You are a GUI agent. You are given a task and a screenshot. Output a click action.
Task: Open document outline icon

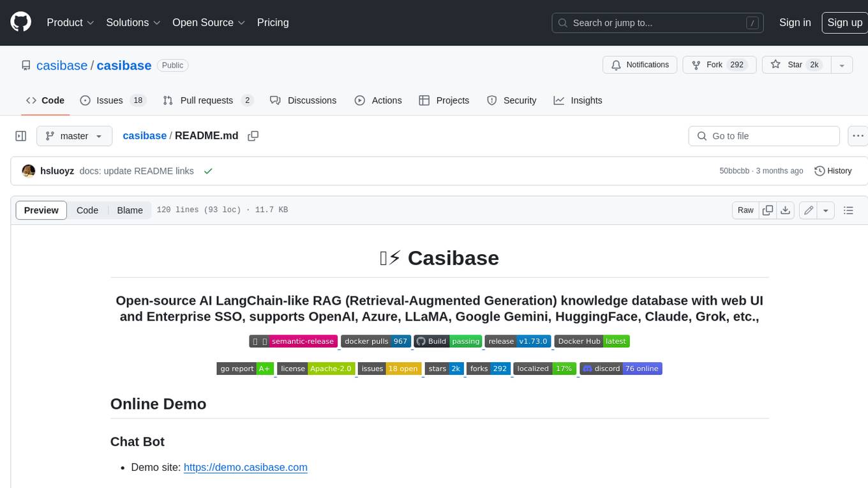coord(848,210)
